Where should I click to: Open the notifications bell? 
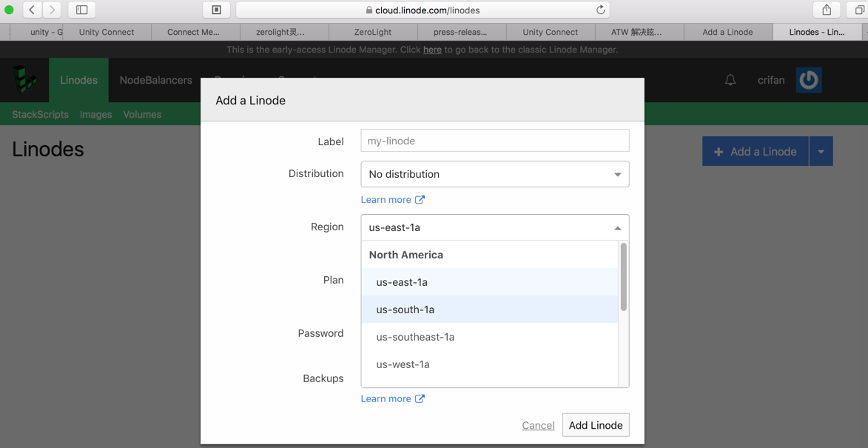[730, 80]
